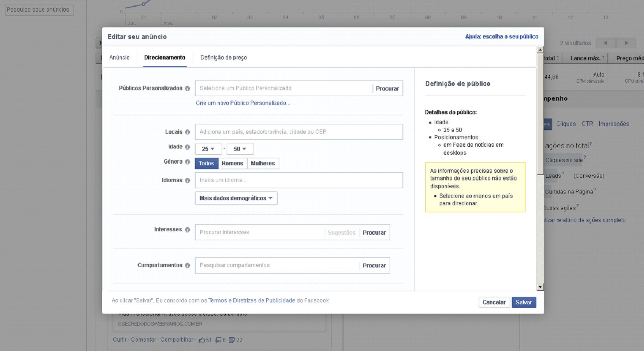Click the Locais country input field
This screenshot has width=644, height=351.
click(x=299, y=132)
